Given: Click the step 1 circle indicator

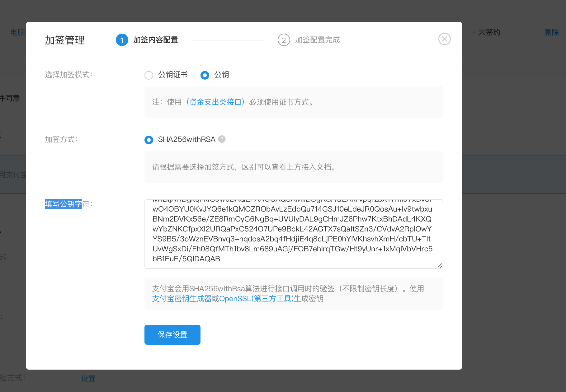Looking at the screenshot, I should tap(122, 40).
